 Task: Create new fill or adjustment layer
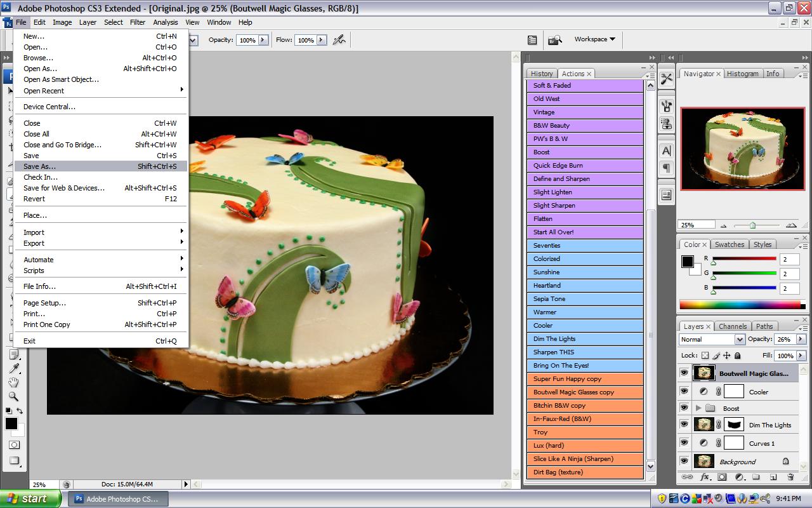(739, 478)
